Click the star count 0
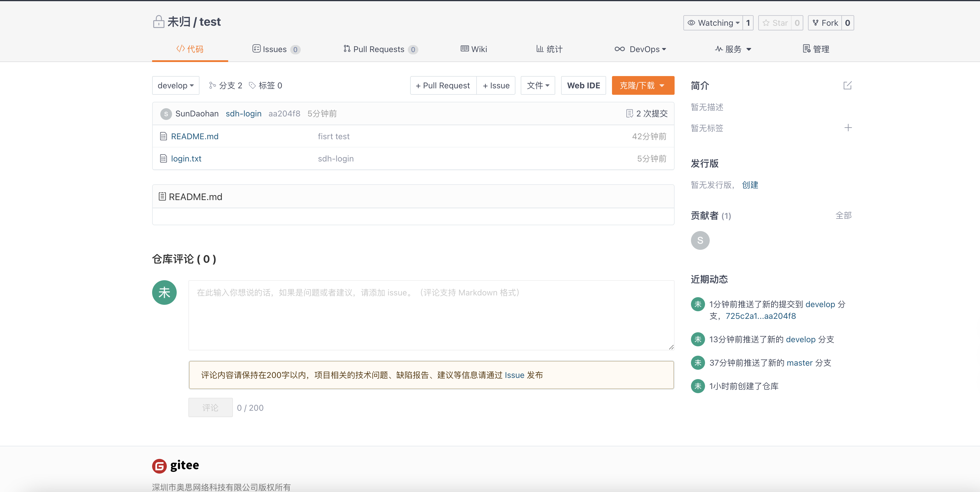The width and height of the screenshot is (980, 492). [x=797, y=23]
